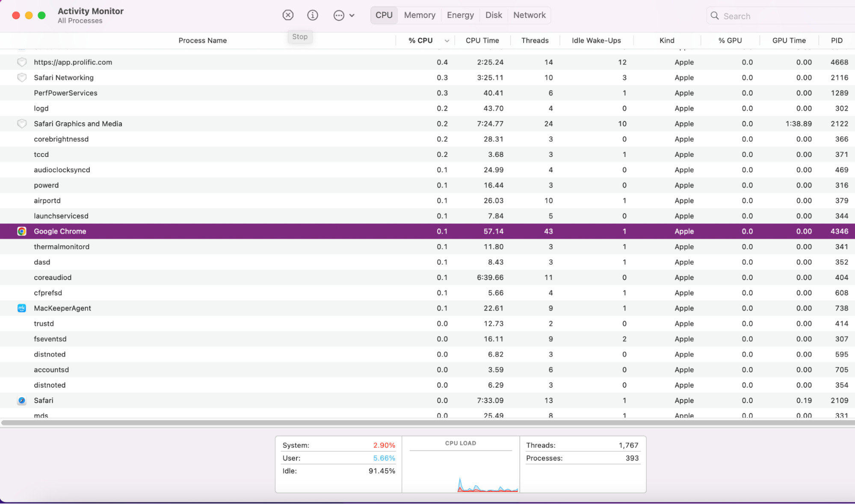855x504 pixels.
Task: Click the shield icon beside Safari Graphics and Media
Action: 22,124
